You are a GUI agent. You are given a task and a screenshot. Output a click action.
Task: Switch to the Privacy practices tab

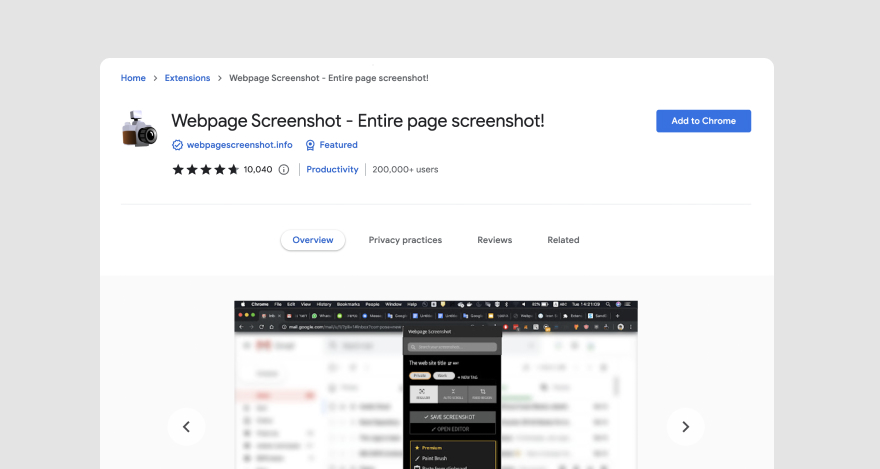[405, 240]
